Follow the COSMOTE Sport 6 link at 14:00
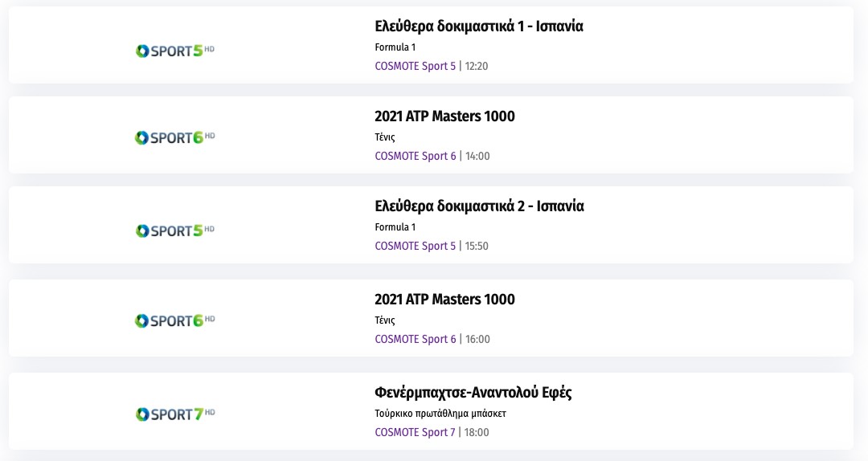Screen dimensions: 868x461 [x=415, y=156]
